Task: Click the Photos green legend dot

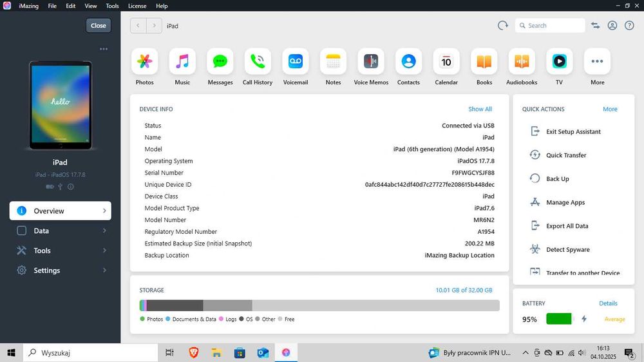Action: [x=142, y=319]
